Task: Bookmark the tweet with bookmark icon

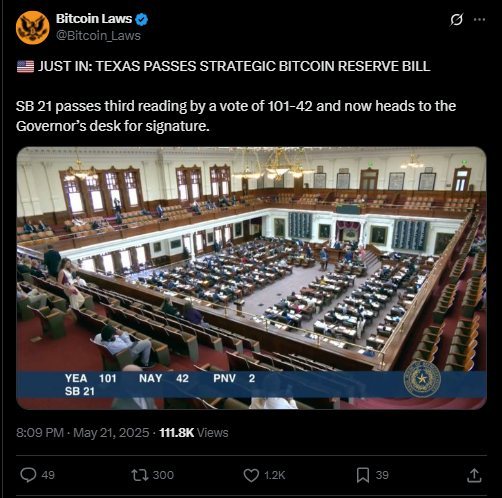Action: click(x=363, y=475)
